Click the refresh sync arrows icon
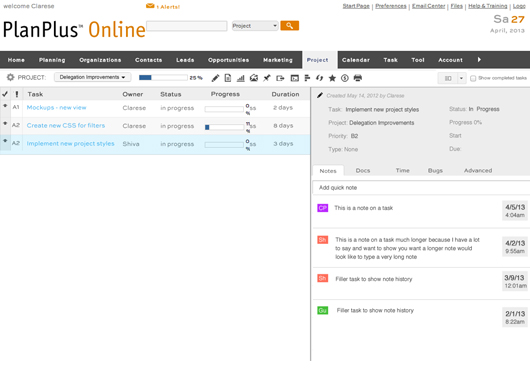 319,78
